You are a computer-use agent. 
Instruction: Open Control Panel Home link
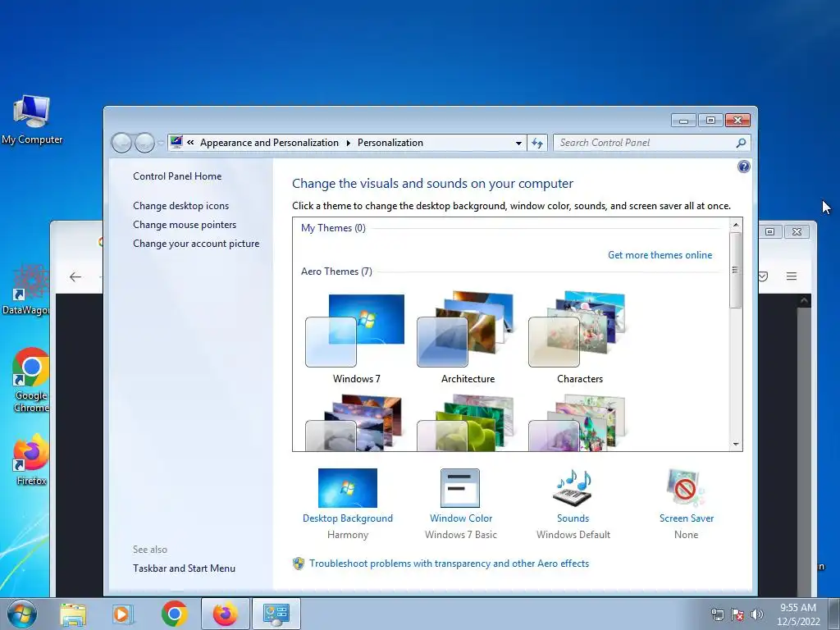coord(177,176)
